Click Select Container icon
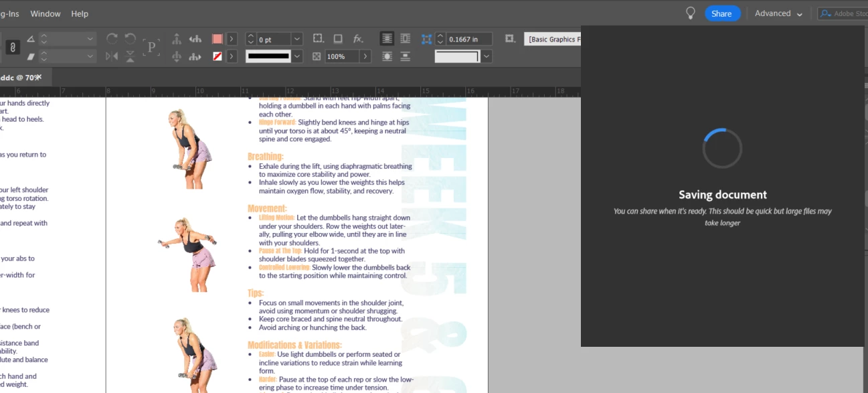The width and height of the screenshot is (868, 393). tap(177, 39)
